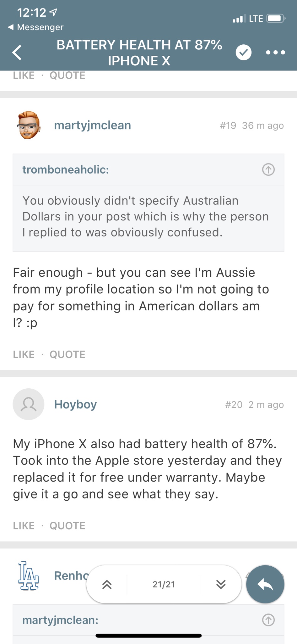Jump to tromboneaholic's quoted post arrow

click(268, 169)
